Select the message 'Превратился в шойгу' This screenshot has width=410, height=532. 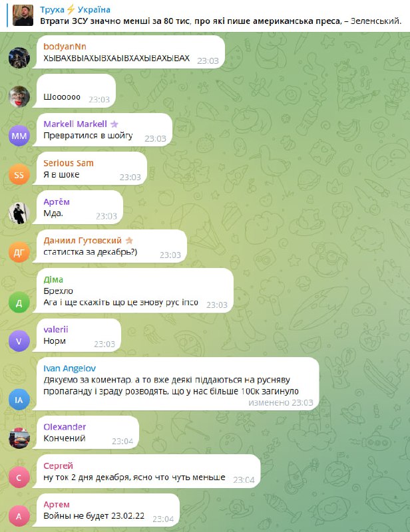[x=88, y=136]
